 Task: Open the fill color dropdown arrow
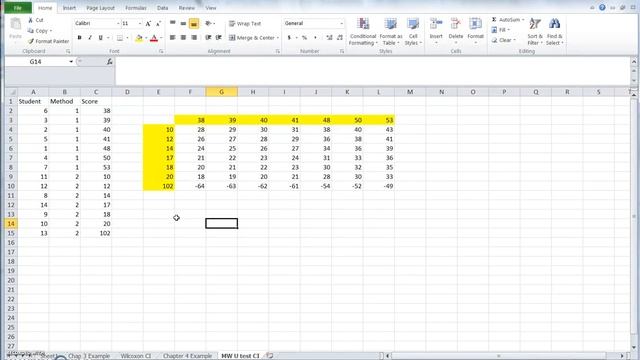coord(146,38)
